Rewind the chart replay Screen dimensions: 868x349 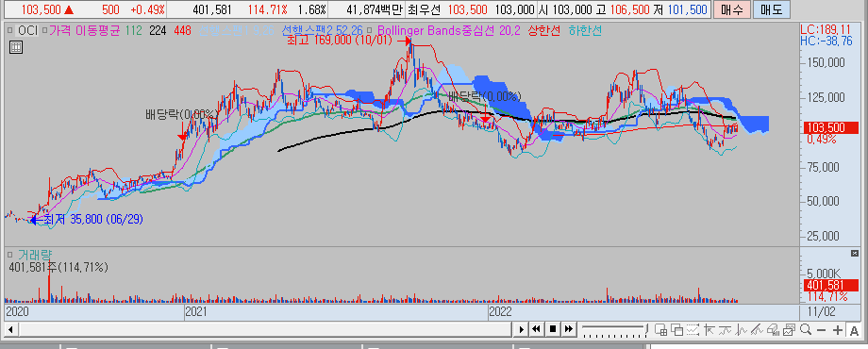[537, 329]
